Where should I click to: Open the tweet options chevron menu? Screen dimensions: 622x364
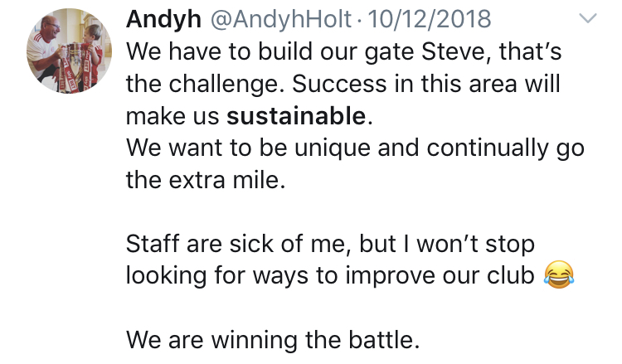587,18
